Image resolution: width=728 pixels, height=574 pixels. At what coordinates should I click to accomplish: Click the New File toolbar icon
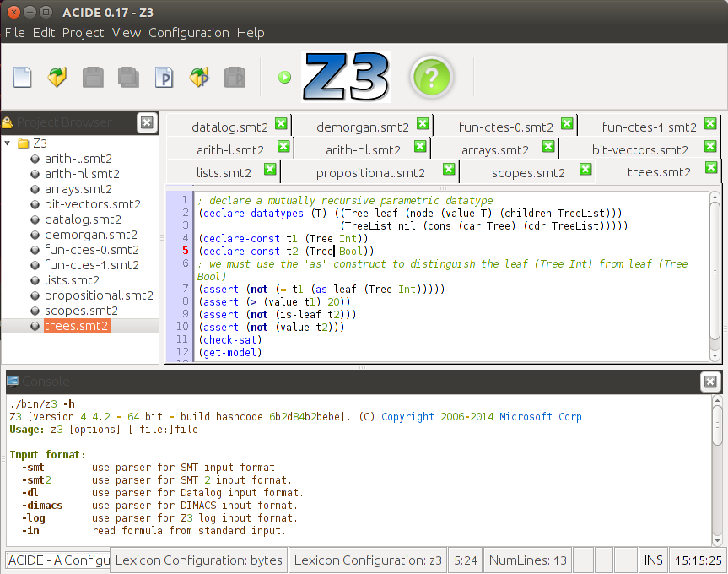tap(22, 78)
